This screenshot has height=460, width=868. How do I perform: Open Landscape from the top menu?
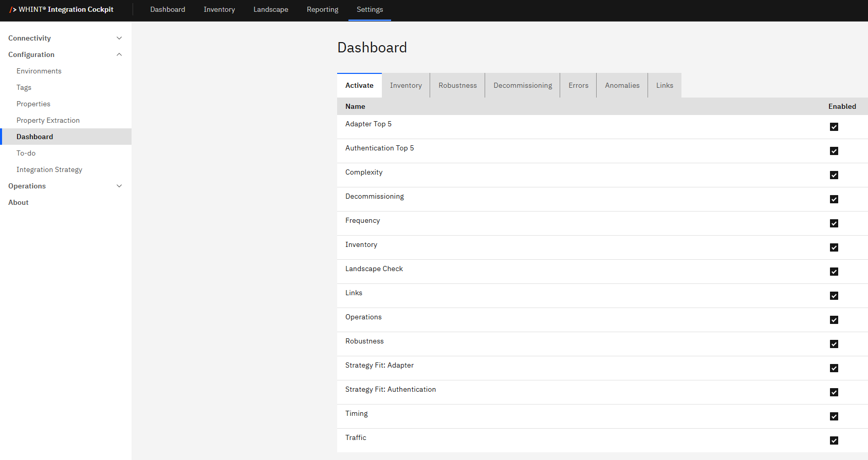[270, 10]
